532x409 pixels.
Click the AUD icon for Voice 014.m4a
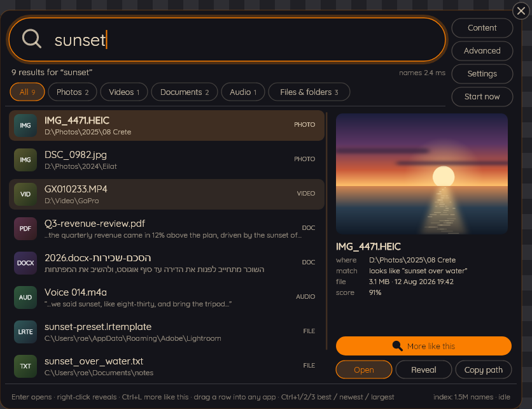(25, 298)
